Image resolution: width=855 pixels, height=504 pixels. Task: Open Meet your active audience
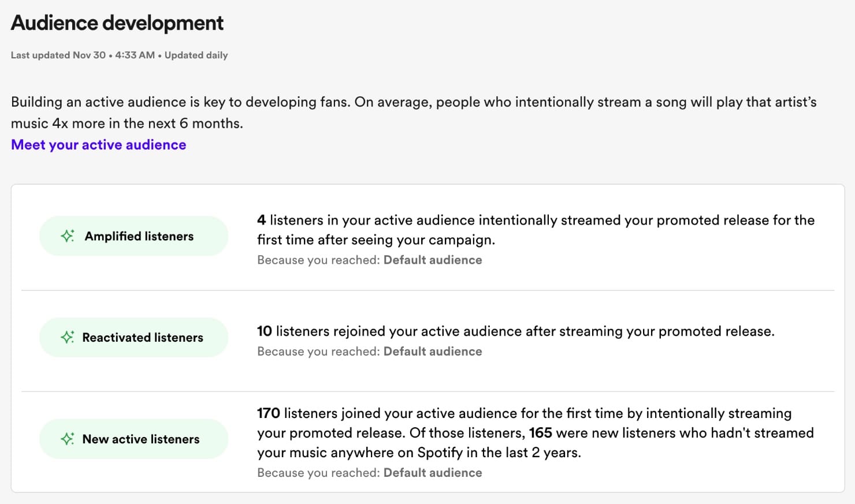(x=98, y=144)
